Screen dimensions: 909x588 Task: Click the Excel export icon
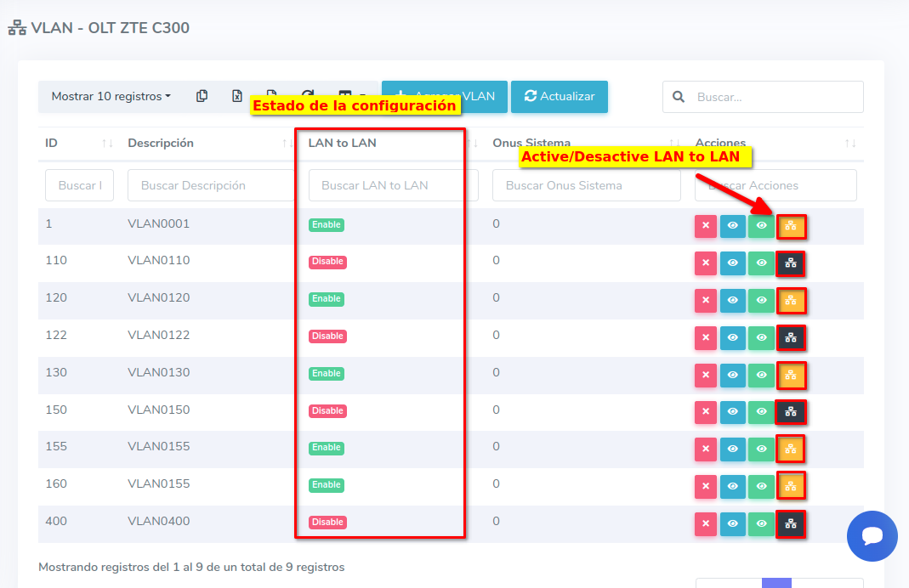point(237,96)
